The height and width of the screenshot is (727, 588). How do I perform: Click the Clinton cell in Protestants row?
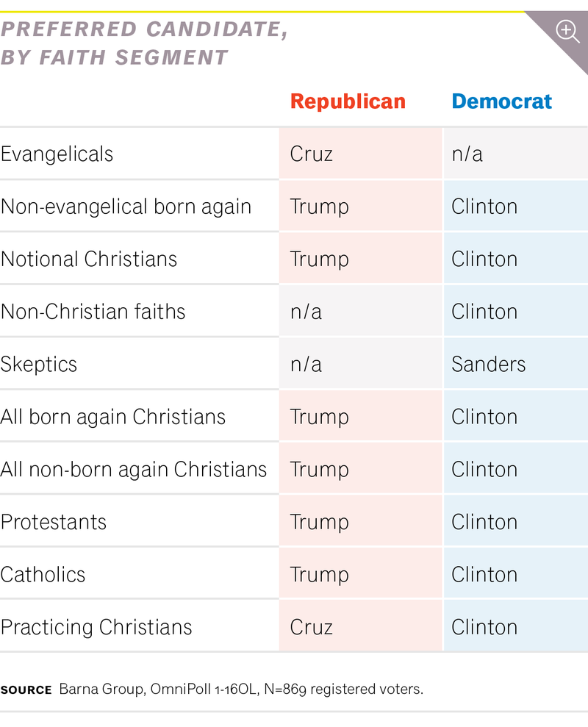coord(484,523)
